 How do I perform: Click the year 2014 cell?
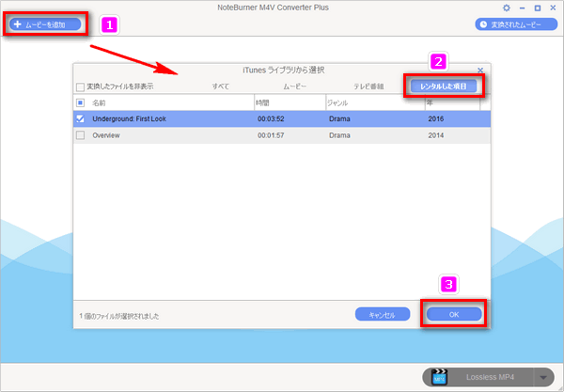435,135
